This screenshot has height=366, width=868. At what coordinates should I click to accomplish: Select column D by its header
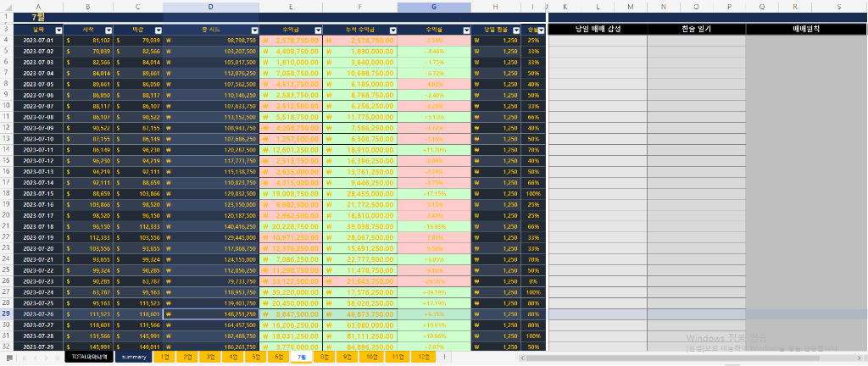(211, 7)
